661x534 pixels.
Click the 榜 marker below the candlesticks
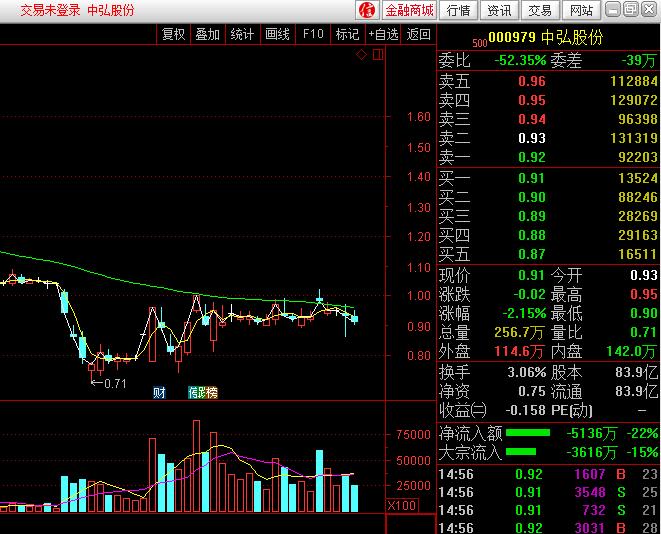pyautogui.click(x=211, y=393)
